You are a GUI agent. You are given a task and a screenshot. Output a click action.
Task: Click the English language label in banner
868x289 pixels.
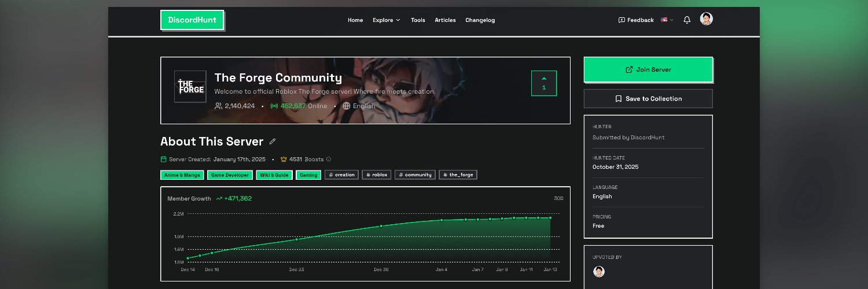coord(359,106)
